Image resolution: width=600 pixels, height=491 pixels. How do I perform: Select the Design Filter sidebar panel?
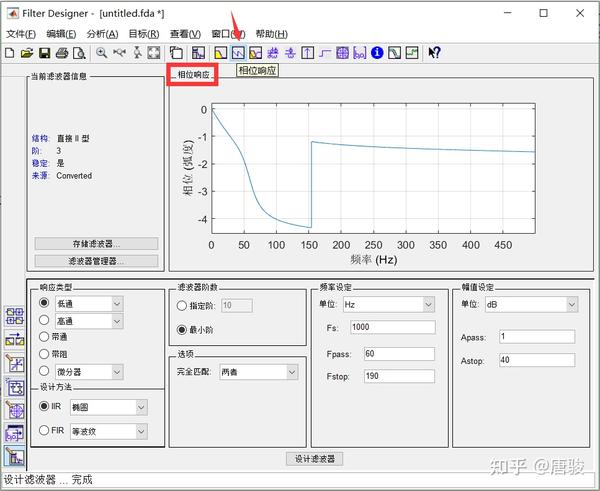[x=15, y=457]
